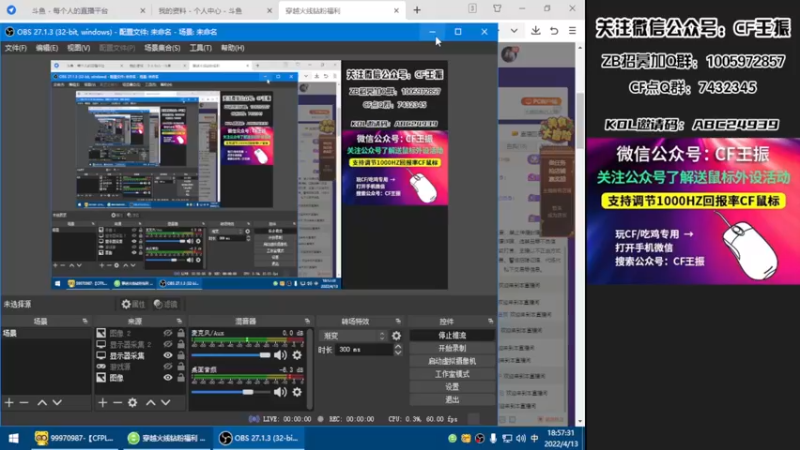
Task: Open browser tab count icon
Action: 472,8
